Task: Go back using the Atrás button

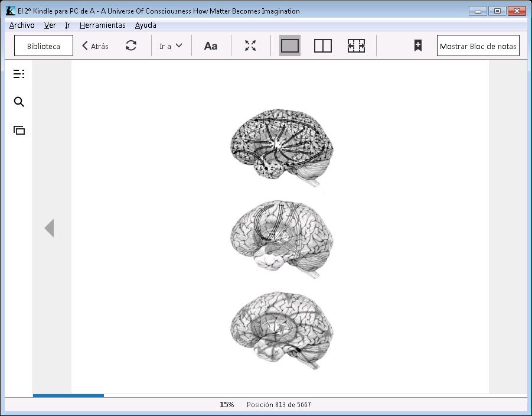Action: tap(94, 45)
